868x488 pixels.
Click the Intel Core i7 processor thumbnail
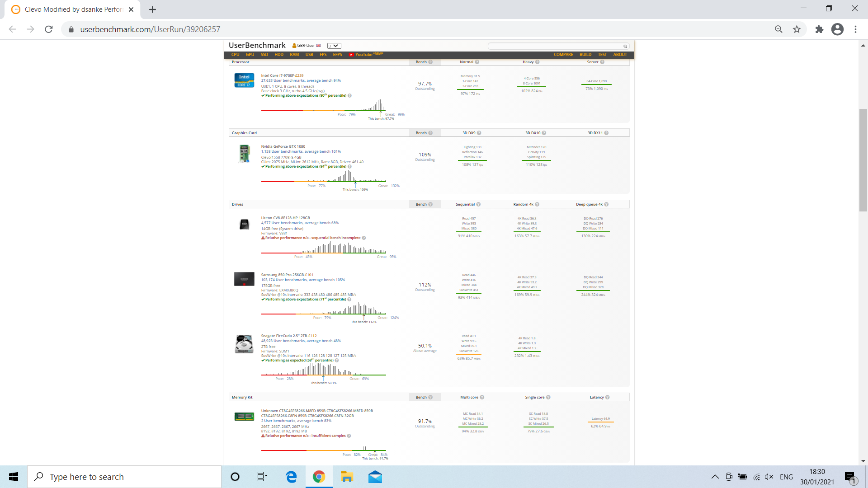[244, 80]
